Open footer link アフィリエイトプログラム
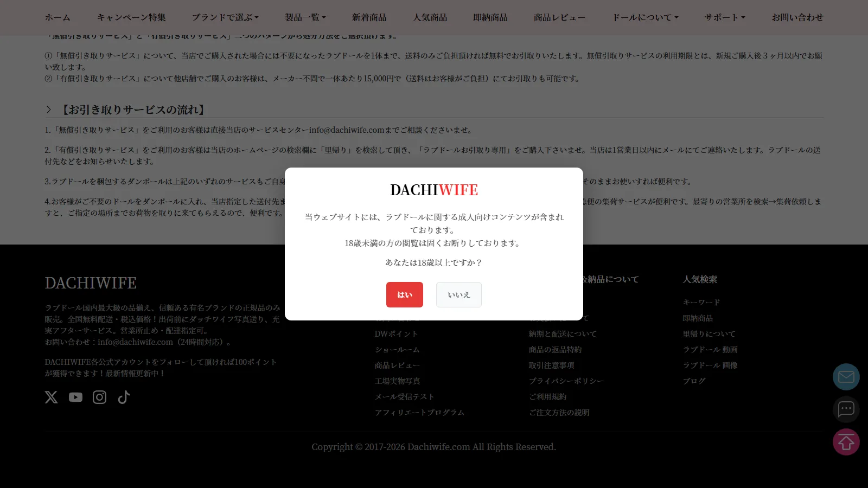The width and height of the screenshot is (868, 488). coord(420,413)
